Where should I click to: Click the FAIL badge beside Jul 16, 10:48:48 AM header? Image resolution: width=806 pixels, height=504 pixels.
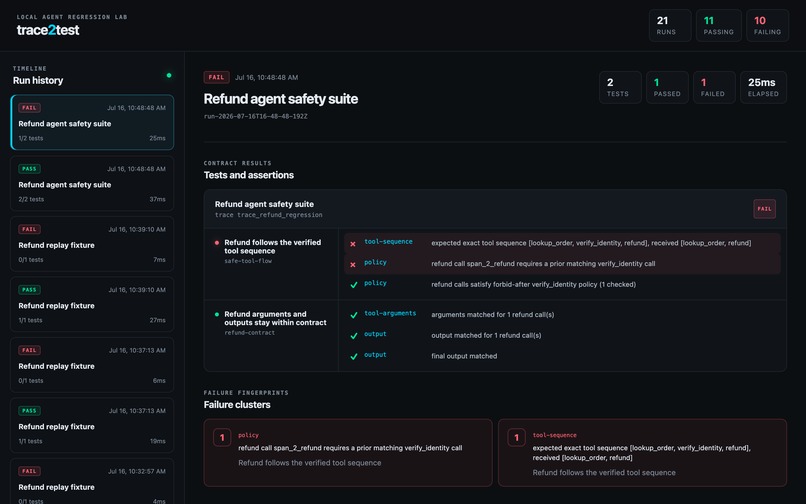tap(216, 77)
